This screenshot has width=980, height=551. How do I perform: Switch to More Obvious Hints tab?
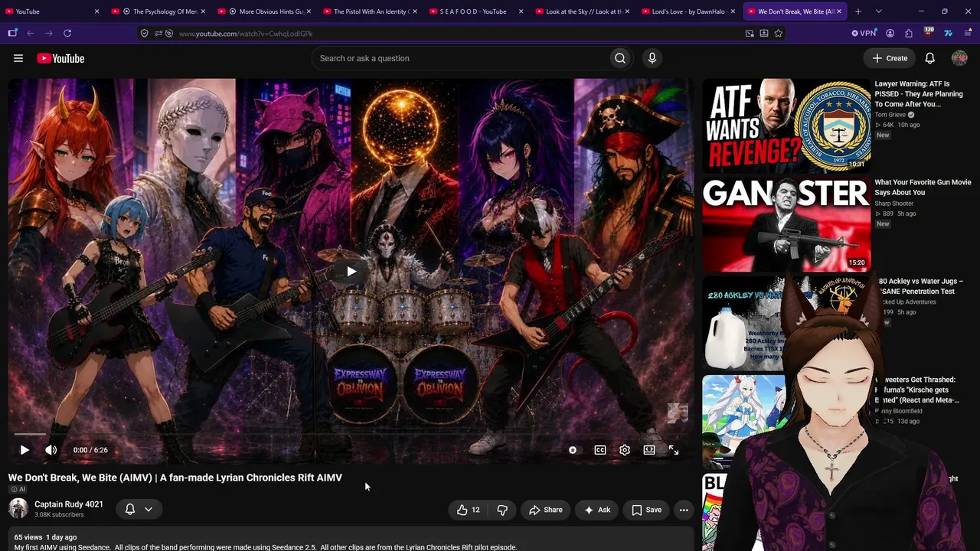[x=264, y=11]
